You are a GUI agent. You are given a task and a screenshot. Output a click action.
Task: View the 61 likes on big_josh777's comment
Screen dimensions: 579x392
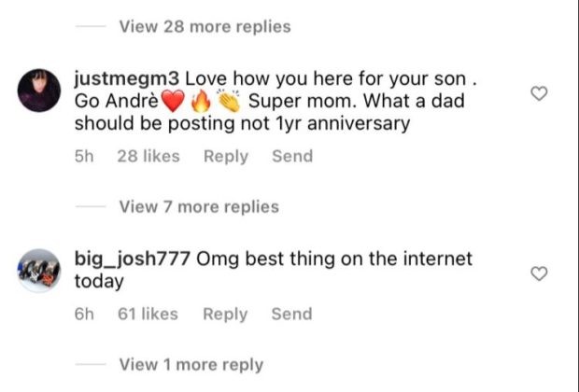click(x=148, y=315)
